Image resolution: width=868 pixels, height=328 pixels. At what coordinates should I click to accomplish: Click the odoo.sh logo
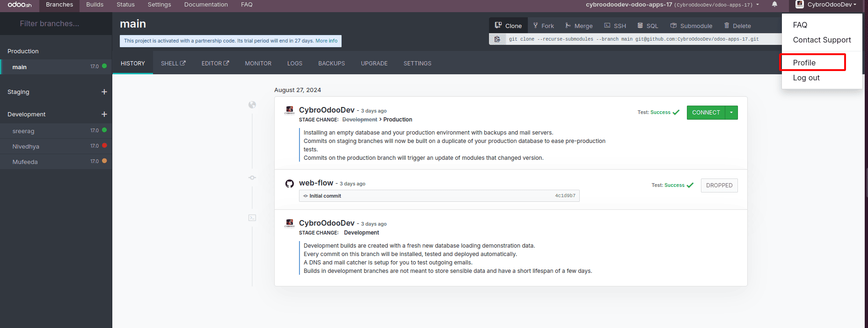point(20,5)
